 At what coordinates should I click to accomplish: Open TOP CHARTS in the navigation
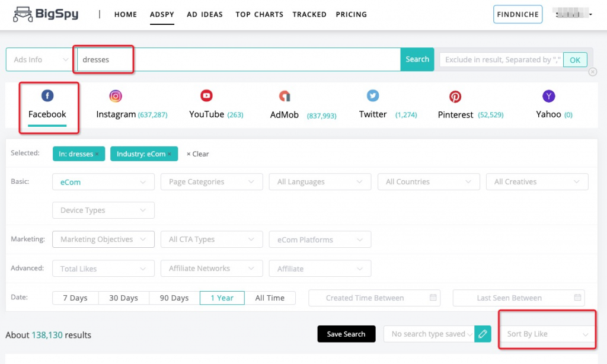pos(260,14)
